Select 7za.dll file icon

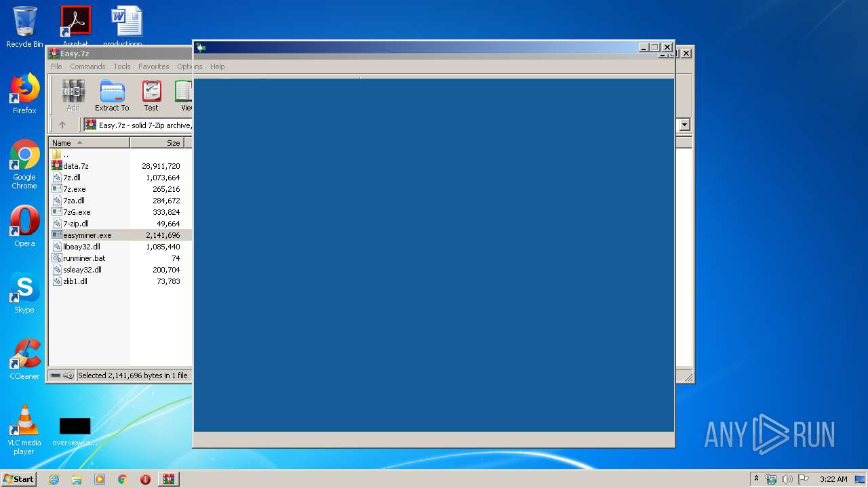pyautogui.click(x=57, y=201)
